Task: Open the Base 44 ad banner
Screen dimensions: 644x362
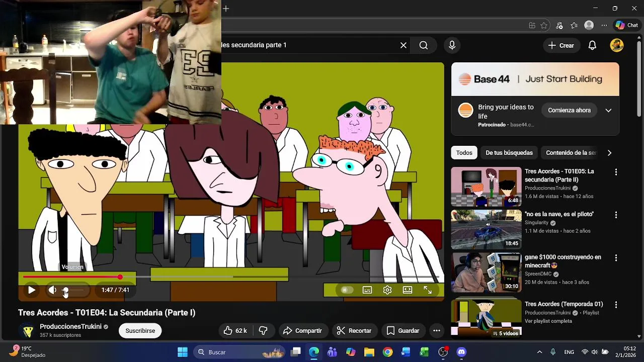Action: pyautogui.click(x=535, y=79)
